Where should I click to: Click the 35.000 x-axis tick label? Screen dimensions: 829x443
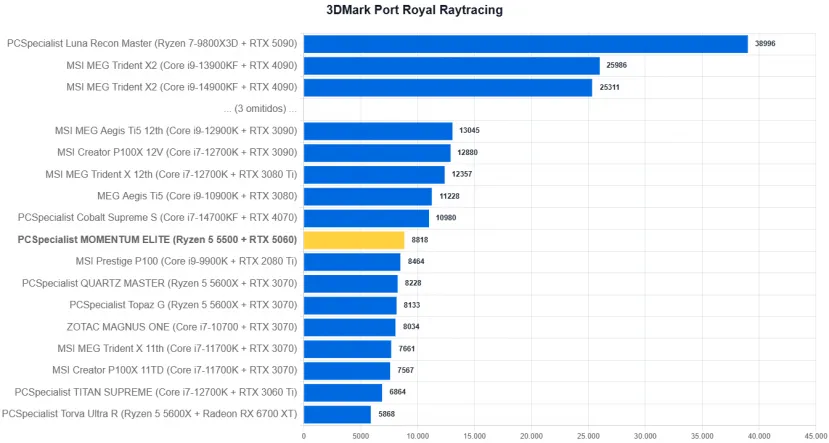click(702, 436)
